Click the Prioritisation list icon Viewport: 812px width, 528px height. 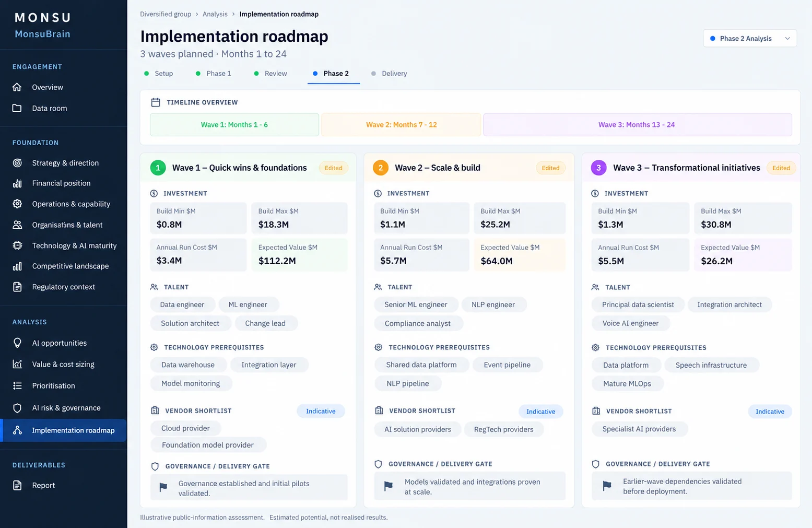(x=17, y=385)
